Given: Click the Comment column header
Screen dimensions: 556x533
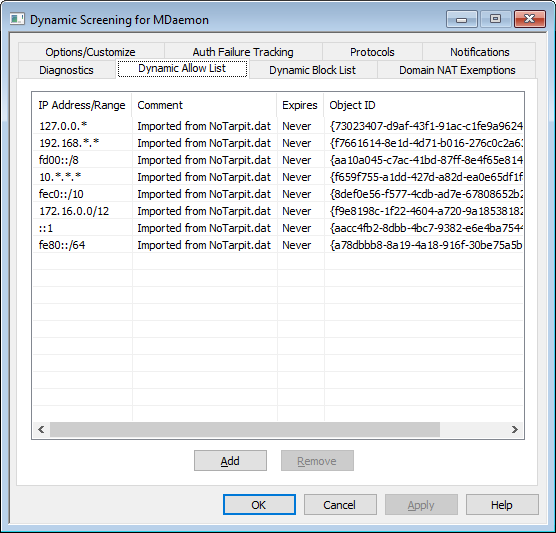Looking at the screenshot, I should [204, 105].
